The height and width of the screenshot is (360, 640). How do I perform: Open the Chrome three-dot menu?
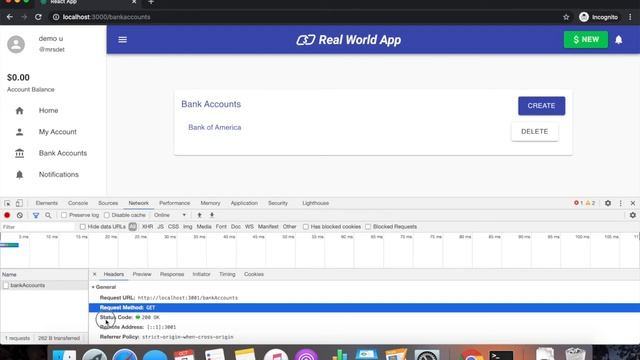click(x=630, y=17)
